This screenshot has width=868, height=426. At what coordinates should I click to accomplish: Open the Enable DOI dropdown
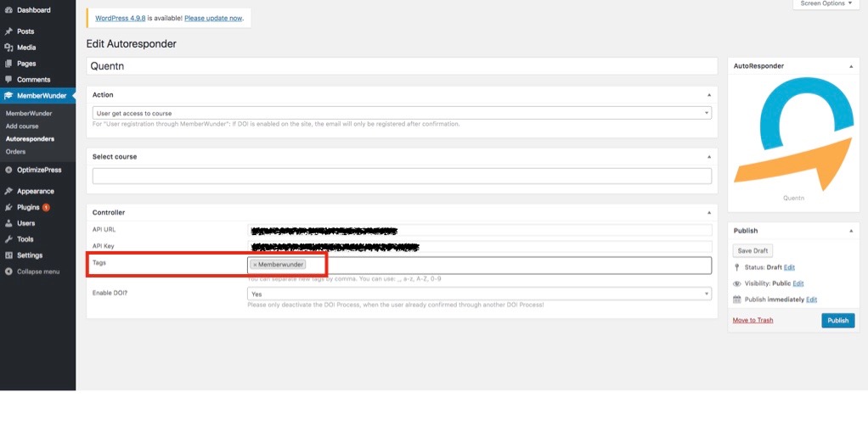(479, 294)
